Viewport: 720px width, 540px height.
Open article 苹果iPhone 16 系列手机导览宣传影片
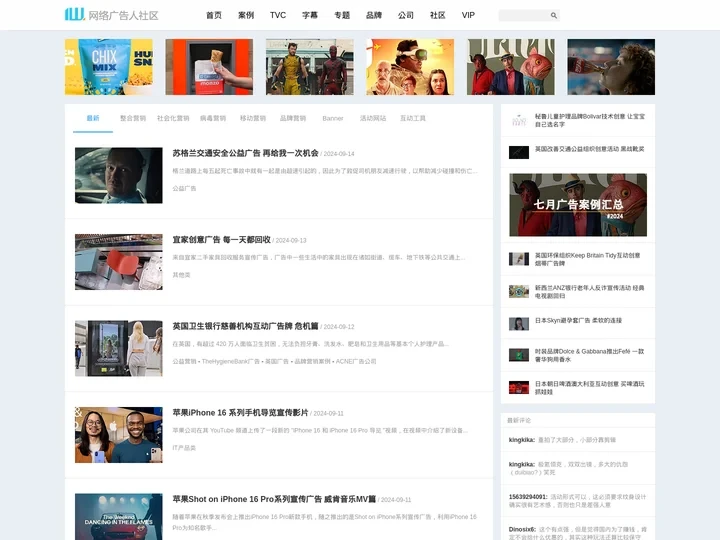pyautogui.click(x=240, y=413)
